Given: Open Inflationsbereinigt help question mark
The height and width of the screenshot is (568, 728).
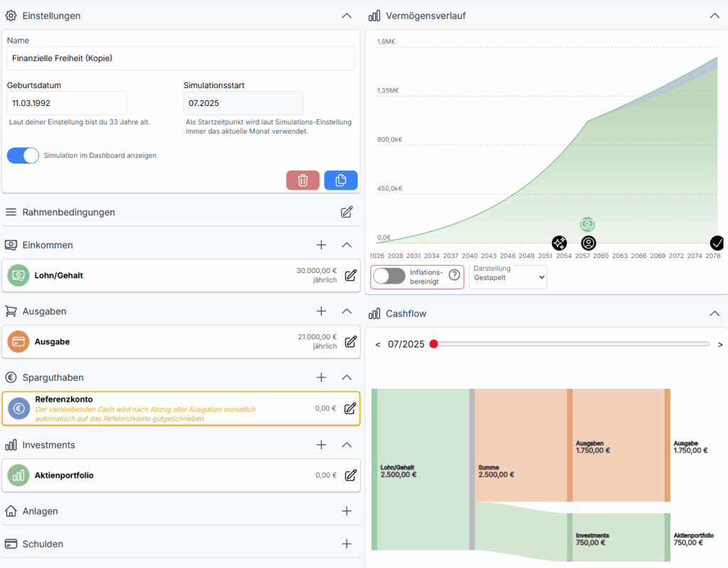Looking at the screenshot, I should tap(454, 275).
